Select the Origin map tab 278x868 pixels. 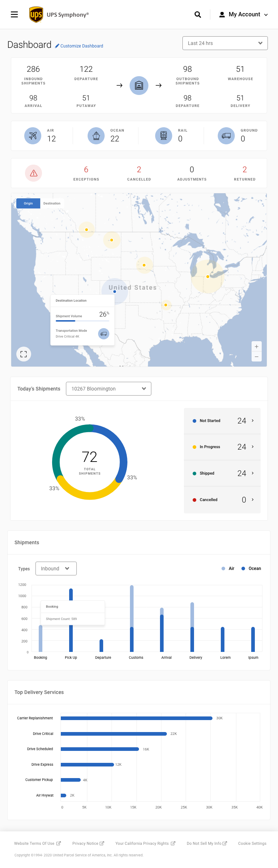point(28,203)
